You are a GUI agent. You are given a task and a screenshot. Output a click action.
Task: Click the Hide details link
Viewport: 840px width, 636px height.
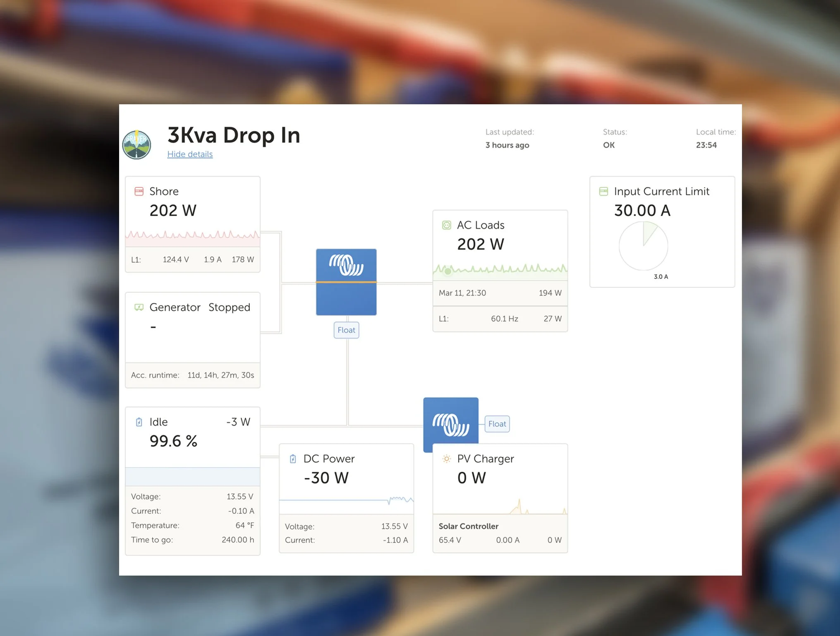tap(190, 154)
